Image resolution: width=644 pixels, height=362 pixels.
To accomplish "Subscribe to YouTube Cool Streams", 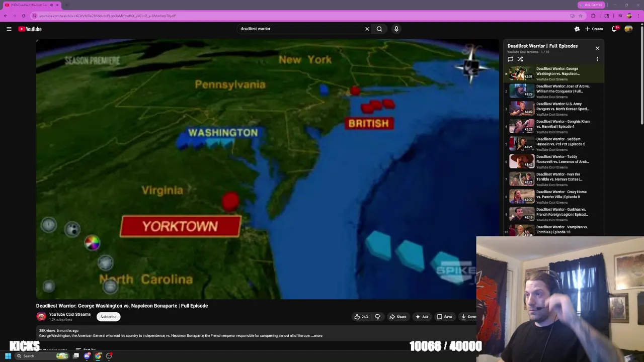I will tap(108, 317).
